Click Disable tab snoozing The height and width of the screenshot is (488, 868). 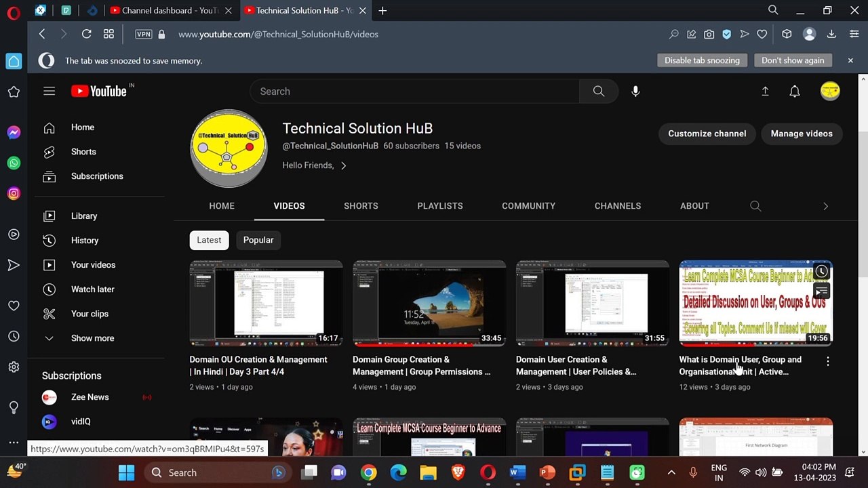coord(702,60)
